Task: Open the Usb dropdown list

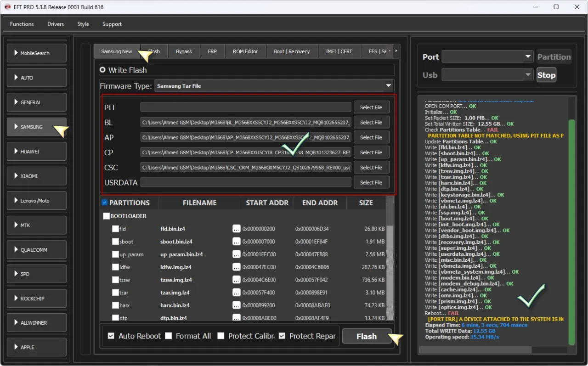Action: coord(528,75)
